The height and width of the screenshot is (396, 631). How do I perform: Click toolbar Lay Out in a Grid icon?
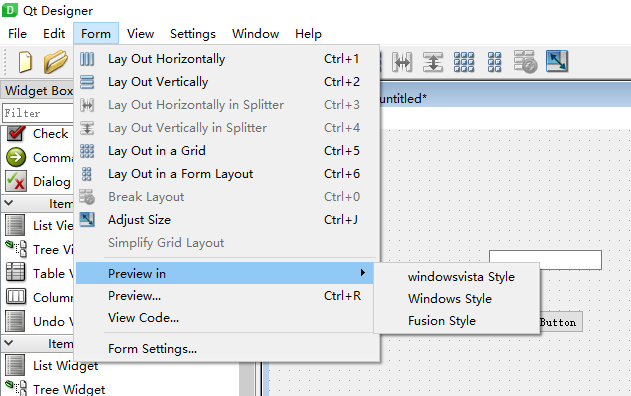tap(464, 62)
